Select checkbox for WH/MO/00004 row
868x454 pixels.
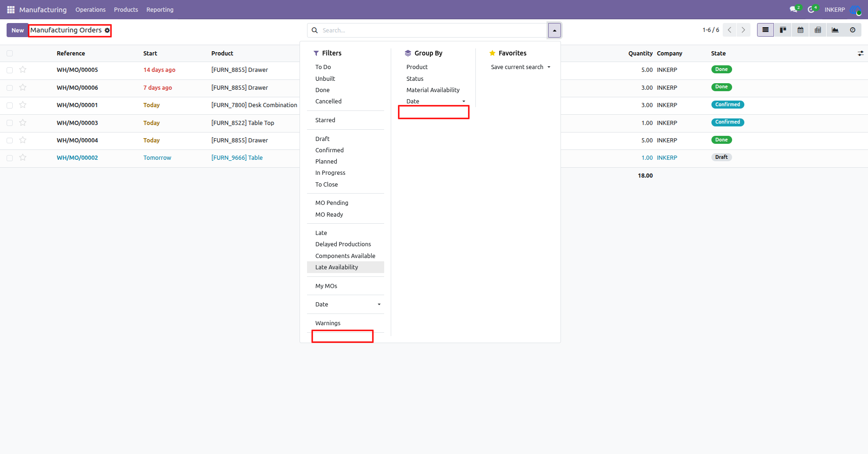(x=9, y=141)
